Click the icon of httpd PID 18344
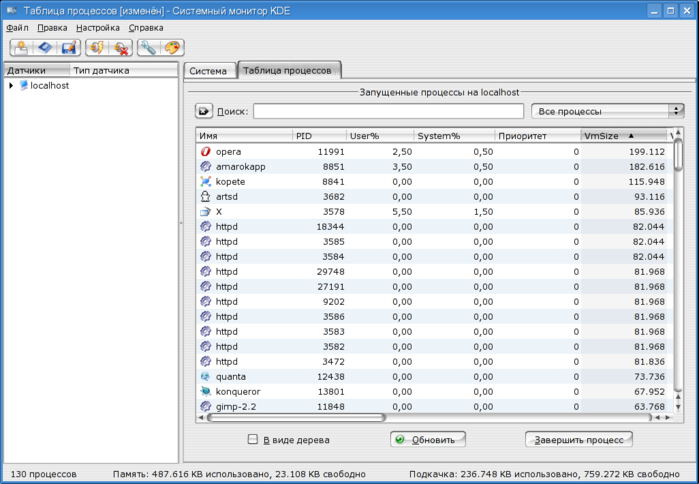 (x=206, y=226)
